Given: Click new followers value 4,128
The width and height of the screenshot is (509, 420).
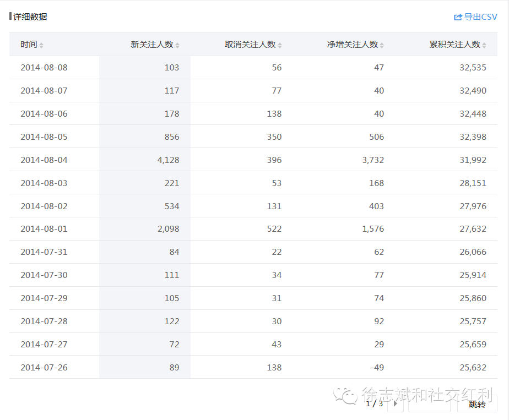Looking at the screenshot, I should 168,160.
